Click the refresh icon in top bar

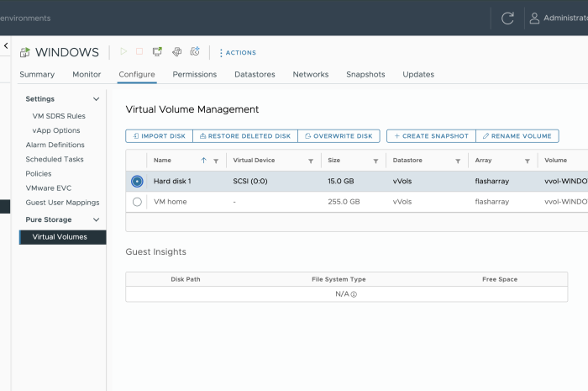coord(507,18)
